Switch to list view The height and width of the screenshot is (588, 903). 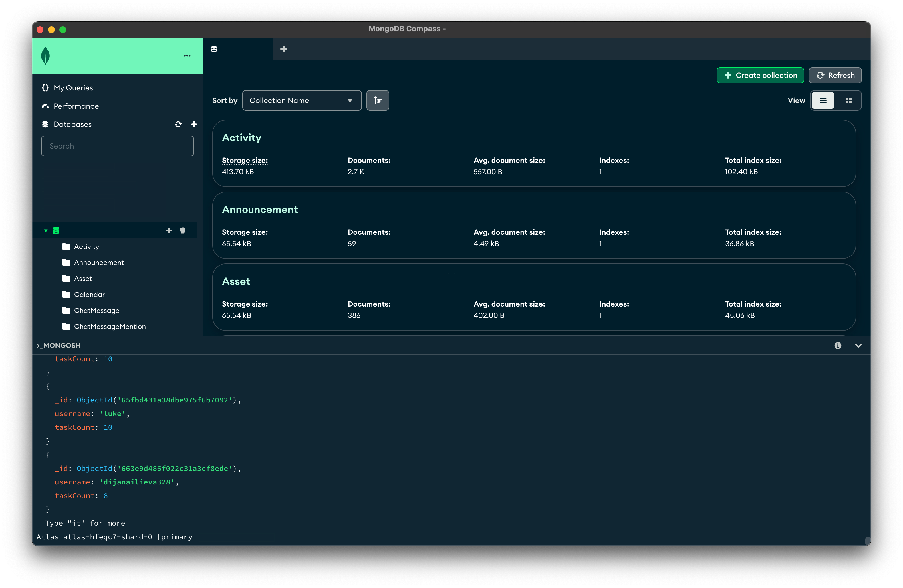click(x=823, y=100)
